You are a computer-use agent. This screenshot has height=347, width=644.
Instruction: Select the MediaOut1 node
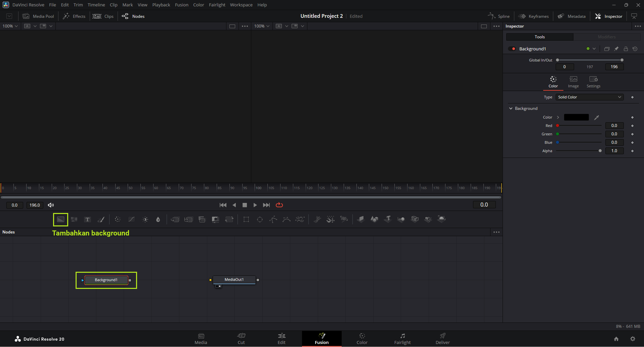pos(234,280)
